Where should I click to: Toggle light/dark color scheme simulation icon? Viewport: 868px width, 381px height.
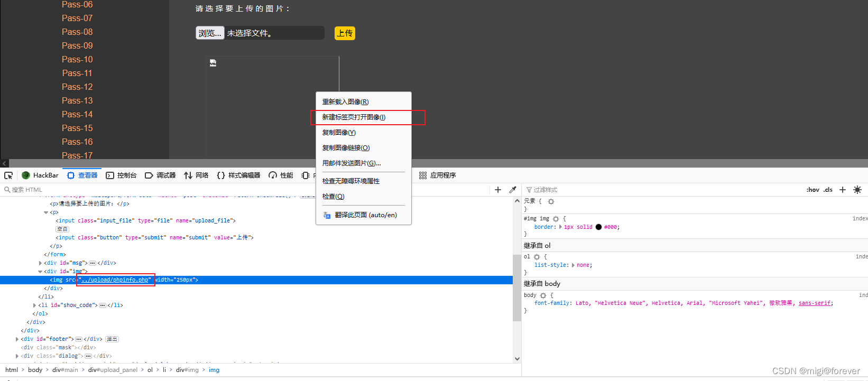857,190
